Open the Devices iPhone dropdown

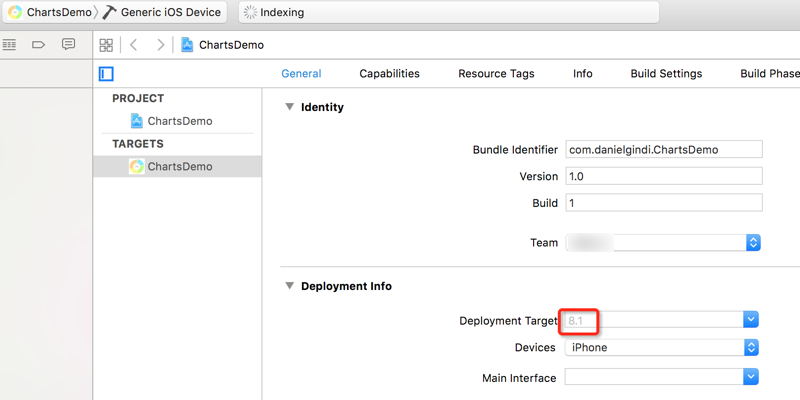[662, 348]
